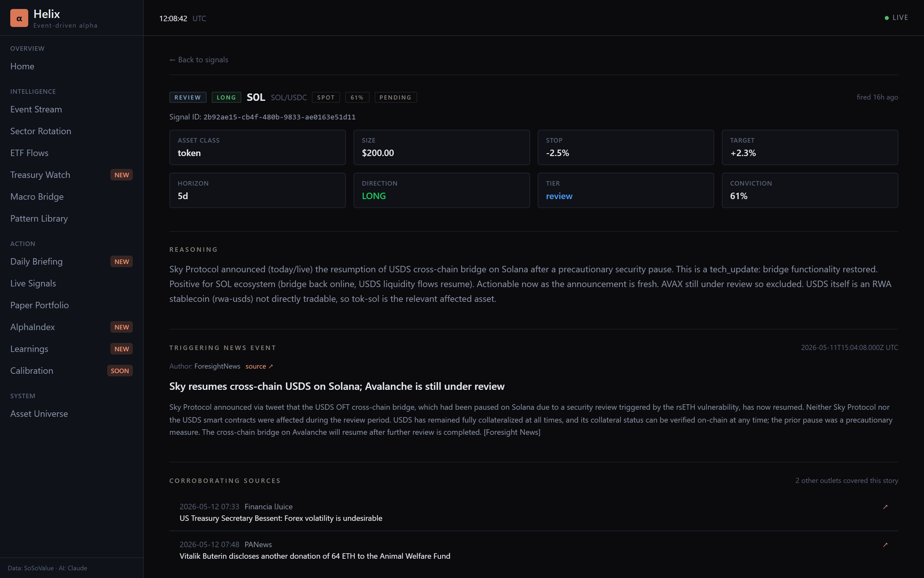
Task: Click the Size $200.00 card
Action: click(x=441, y=147)
